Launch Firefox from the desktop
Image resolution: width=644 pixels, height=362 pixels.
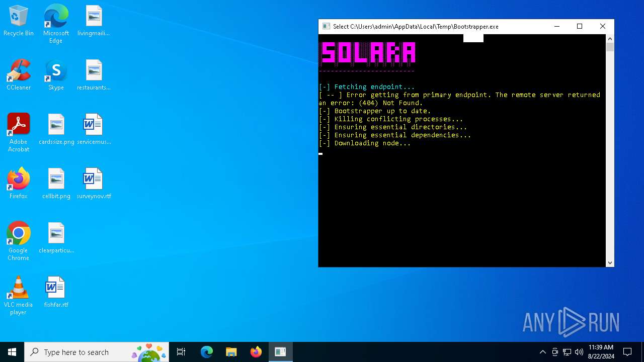(x=19, y=184)
